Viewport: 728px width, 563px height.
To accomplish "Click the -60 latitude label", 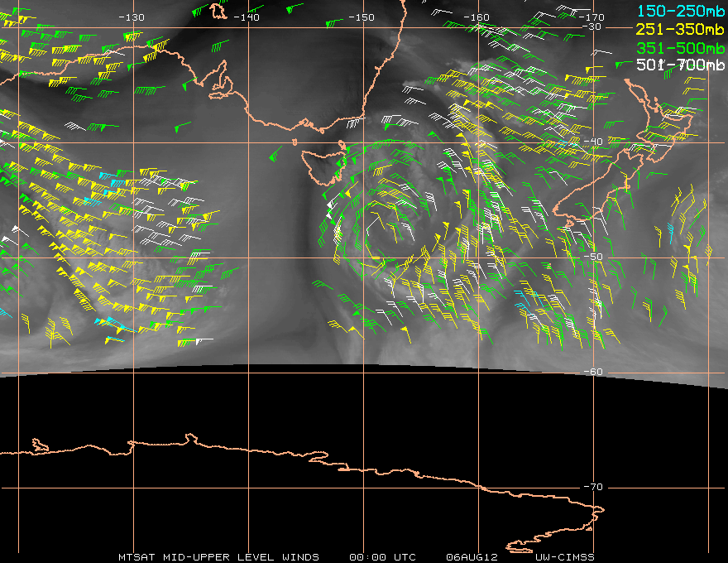I will click(592, 372).
